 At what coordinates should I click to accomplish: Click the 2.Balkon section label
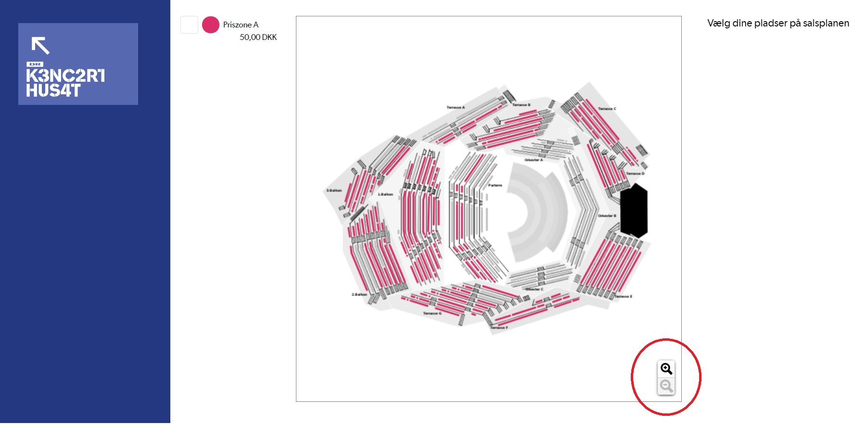pyautogui.click(x=359, y=294)
